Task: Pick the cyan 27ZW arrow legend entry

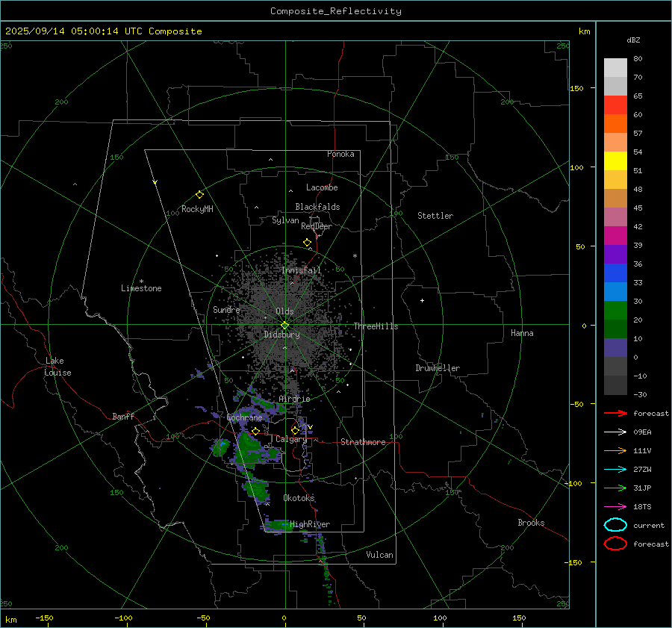Action: [x=615, y=470]
